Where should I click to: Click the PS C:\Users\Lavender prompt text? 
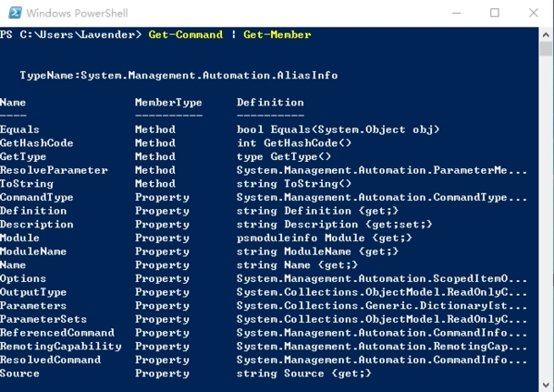[x=70, y=34]
